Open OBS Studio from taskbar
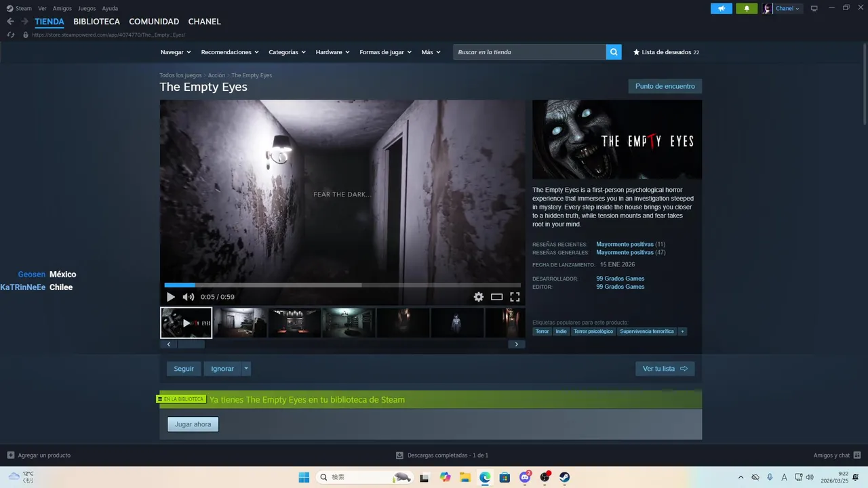 point(545,477)
